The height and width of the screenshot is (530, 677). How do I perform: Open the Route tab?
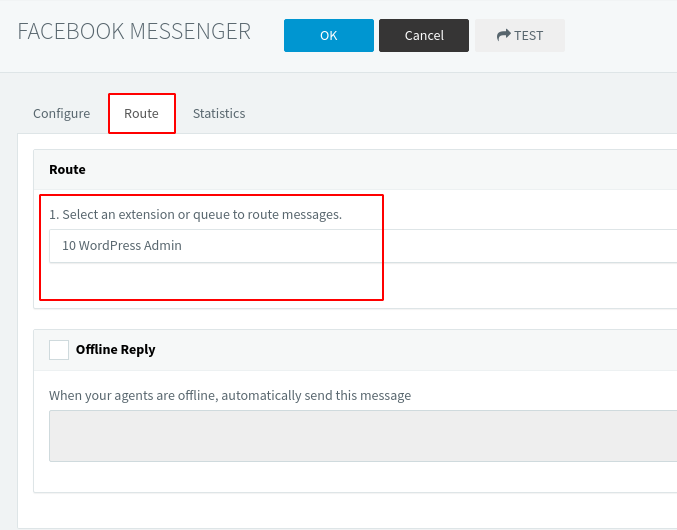(x=141, y=114)
